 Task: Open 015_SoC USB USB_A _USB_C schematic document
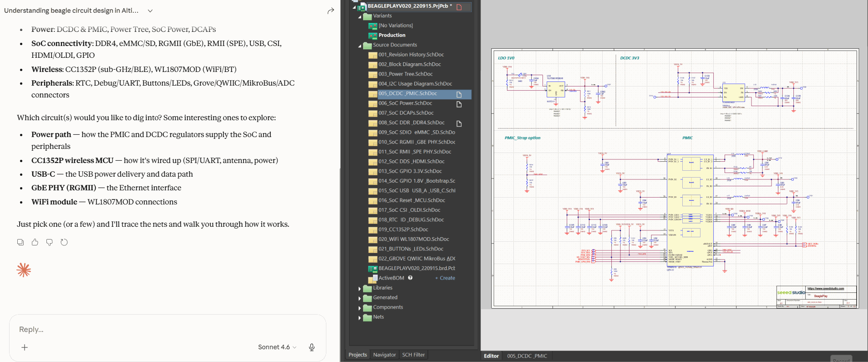click(x=417, y=191)
